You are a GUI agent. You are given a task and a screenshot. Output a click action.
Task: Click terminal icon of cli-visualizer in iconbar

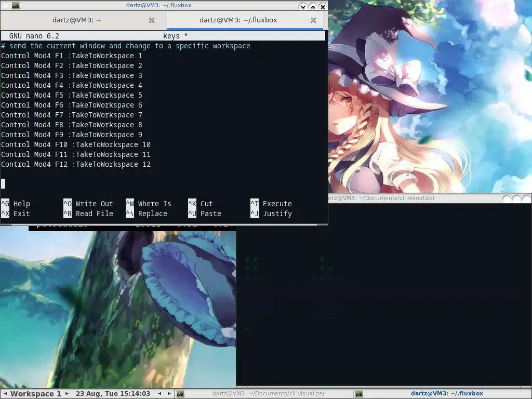tap(180, 394)
